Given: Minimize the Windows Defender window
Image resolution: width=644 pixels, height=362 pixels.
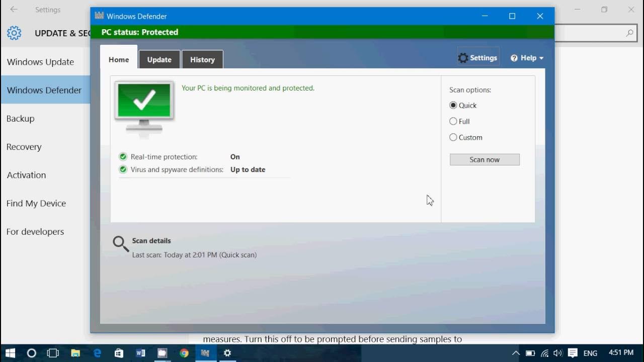Looking at the screenshot, I should coord(485,16).
